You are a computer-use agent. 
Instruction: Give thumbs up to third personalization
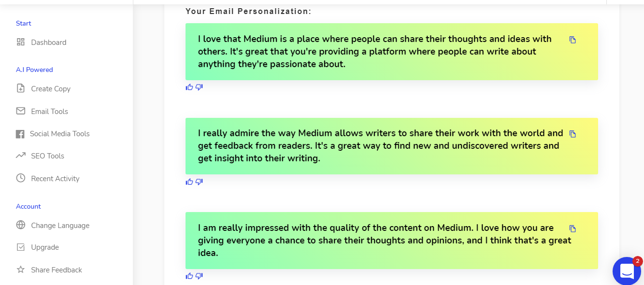[189, 276]
